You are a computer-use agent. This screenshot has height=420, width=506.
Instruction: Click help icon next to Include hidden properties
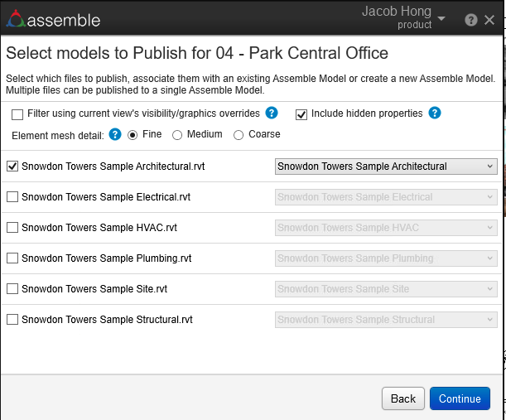coord(435,113)
